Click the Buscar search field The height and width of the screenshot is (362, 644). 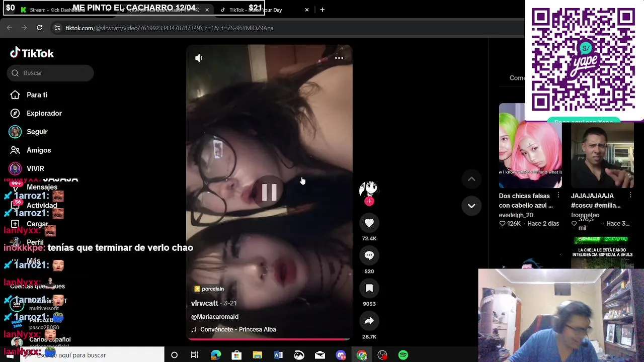click(50, 73)
